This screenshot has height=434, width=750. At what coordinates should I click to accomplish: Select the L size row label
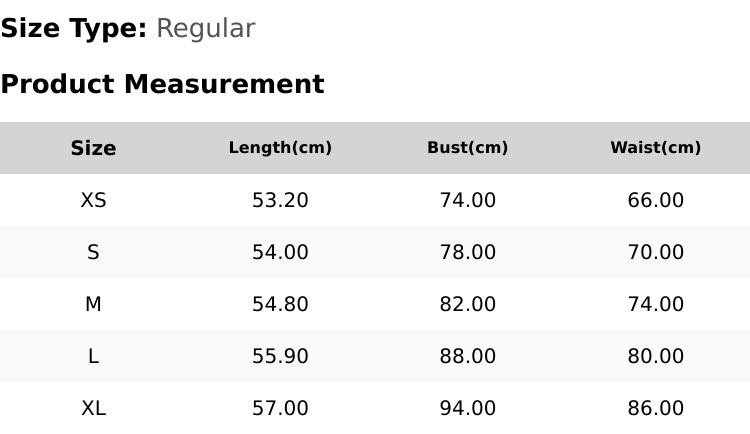(x=93, y=356)
